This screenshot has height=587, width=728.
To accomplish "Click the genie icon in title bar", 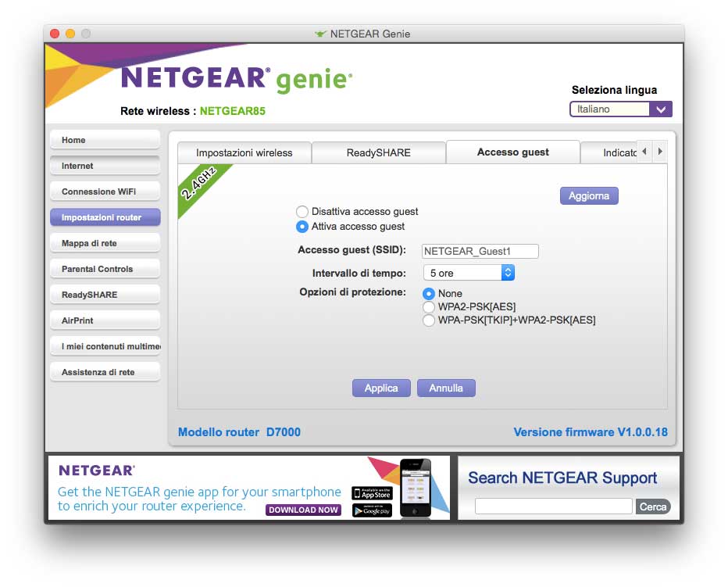I will click(x=320, y=34).
